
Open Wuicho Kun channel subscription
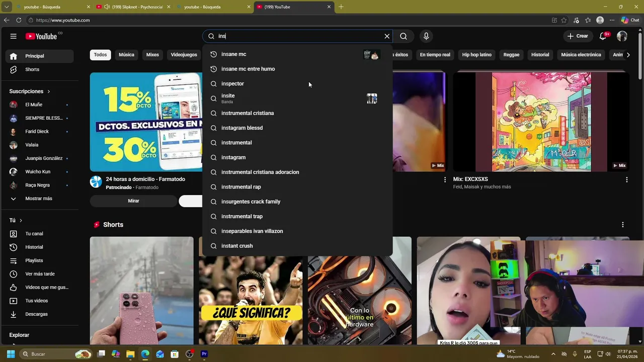click(x=40, y=171)
